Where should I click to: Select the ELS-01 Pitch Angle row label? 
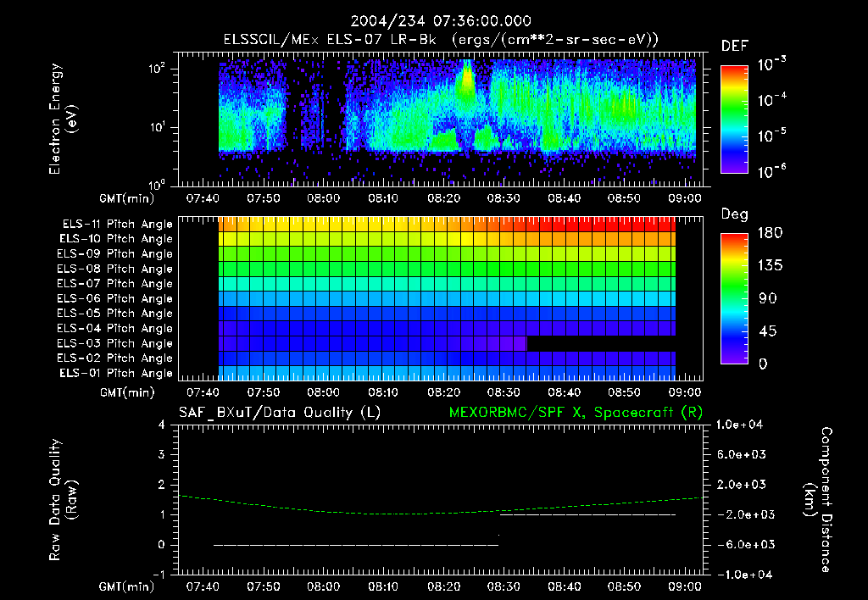pyautogui.click(x=116, y=373)
